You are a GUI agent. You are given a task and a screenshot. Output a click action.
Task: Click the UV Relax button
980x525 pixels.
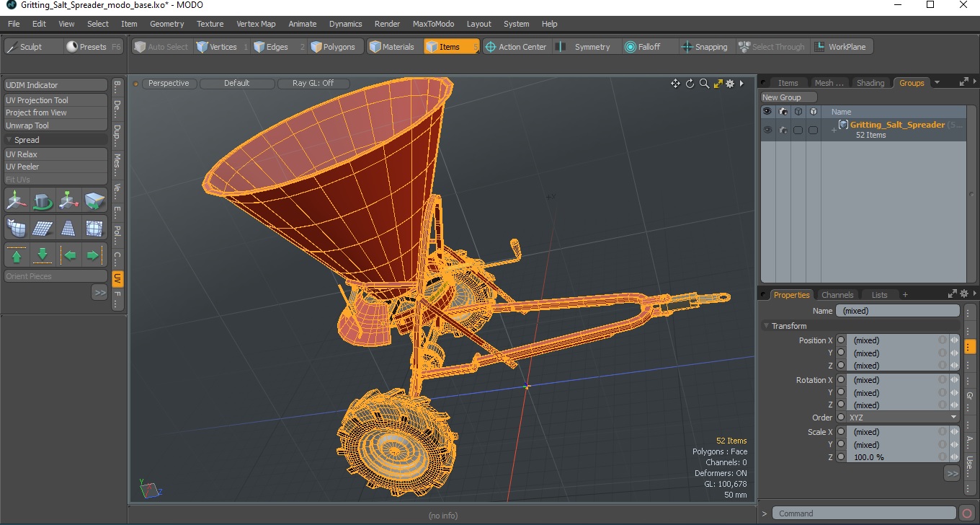[55, 154]
